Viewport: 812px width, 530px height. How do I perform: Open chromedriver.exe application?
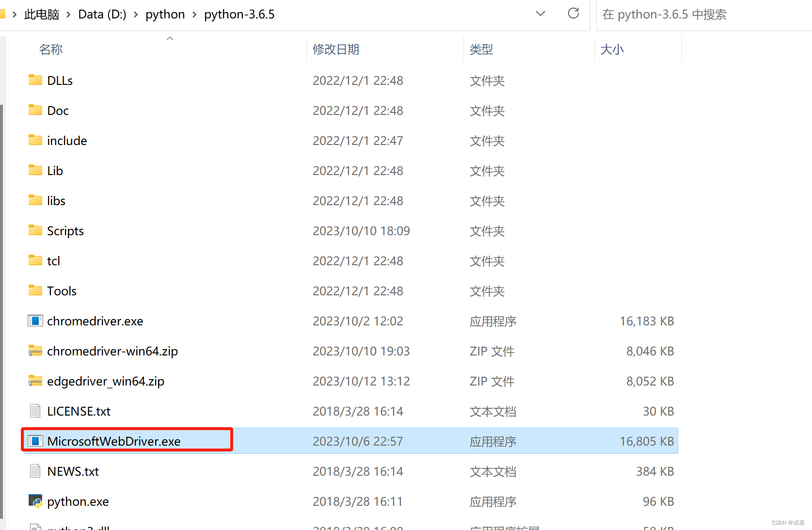(95, 321)
